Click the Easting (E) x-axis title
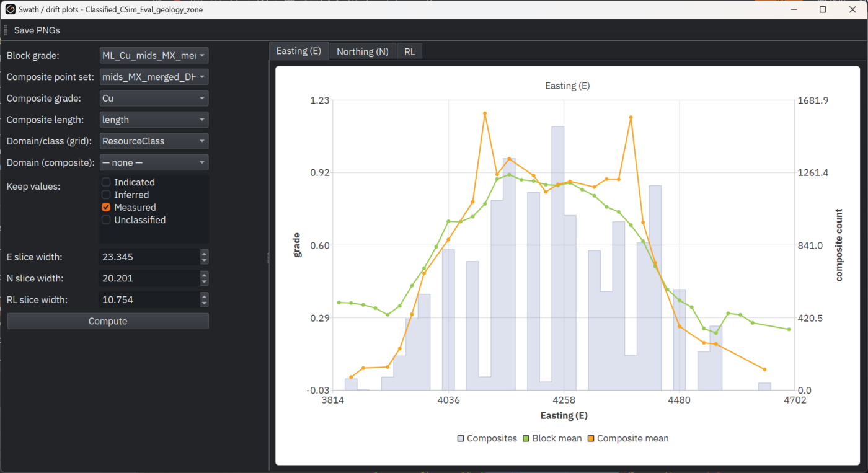868x473 pixels. 564,416
